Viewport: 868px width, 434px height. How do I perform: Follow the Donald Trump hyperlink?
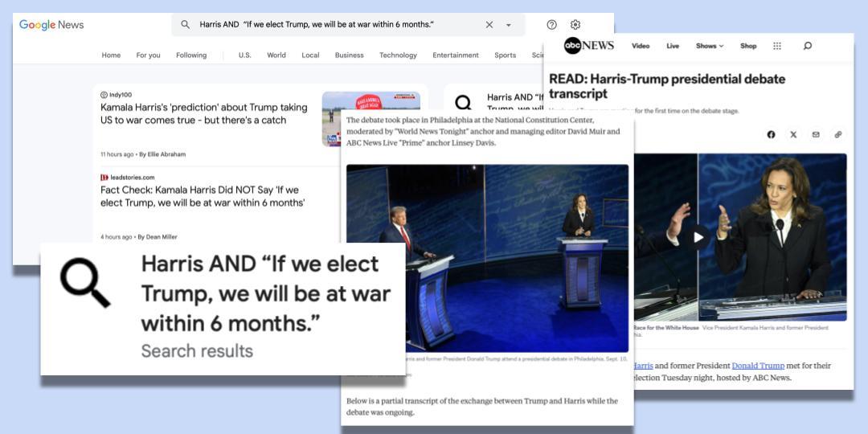click(758, 366)
